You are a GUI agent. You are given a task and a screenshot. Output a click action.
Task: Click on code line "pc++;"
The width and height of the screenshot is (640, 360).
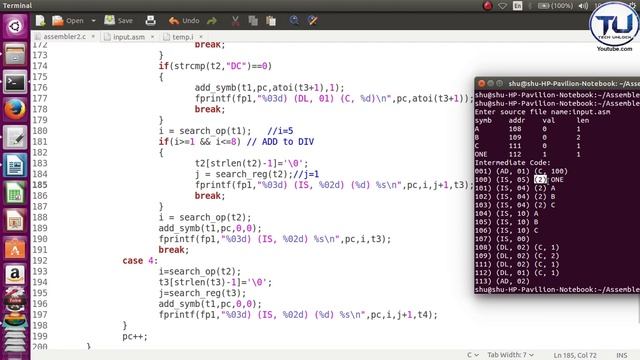point(135,337)
